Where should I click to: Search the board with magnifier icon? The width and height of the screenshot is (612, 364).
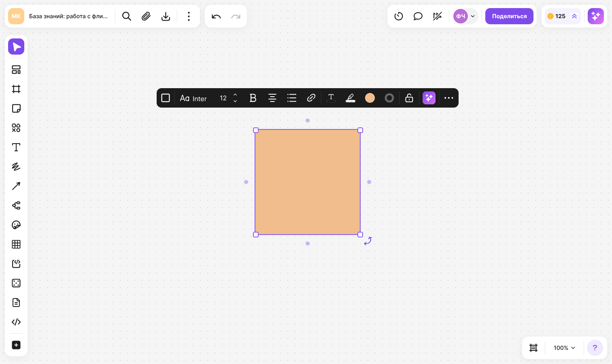point(127,16)
